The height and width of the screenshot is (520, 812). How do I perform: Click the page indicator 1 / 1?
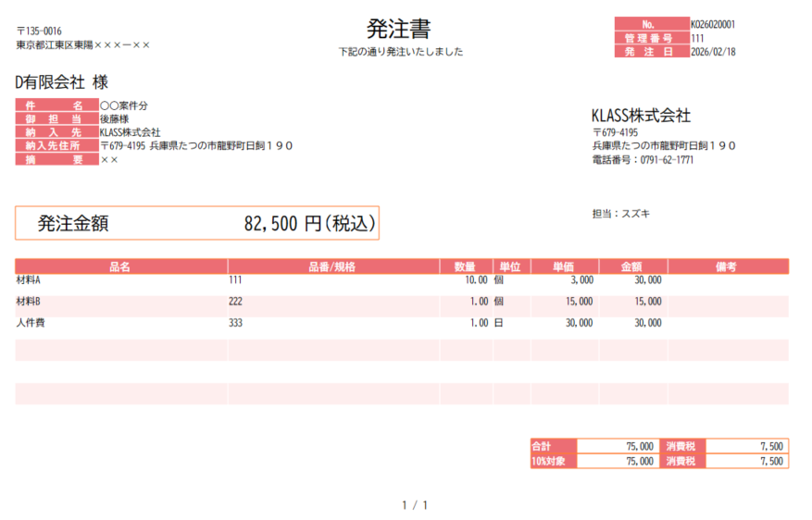coord(414,505)
